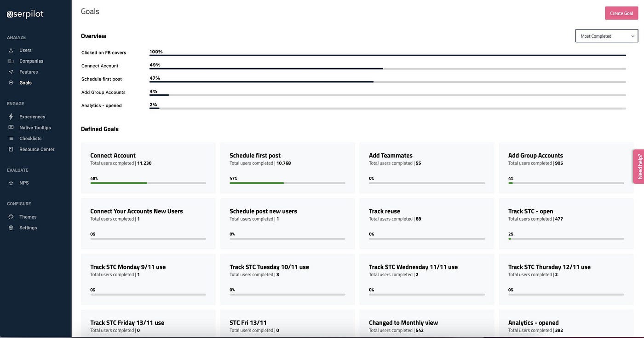Open Track STC Friday 13/11 use card
The image size is (644, 338).
coord(148,324)
